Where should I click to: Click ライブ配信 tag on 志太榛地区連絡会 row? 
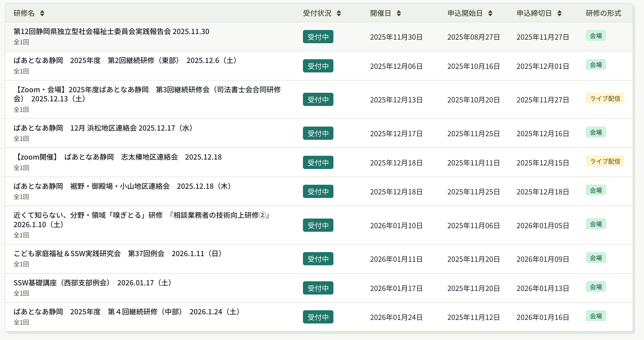(x=605, y=161)
